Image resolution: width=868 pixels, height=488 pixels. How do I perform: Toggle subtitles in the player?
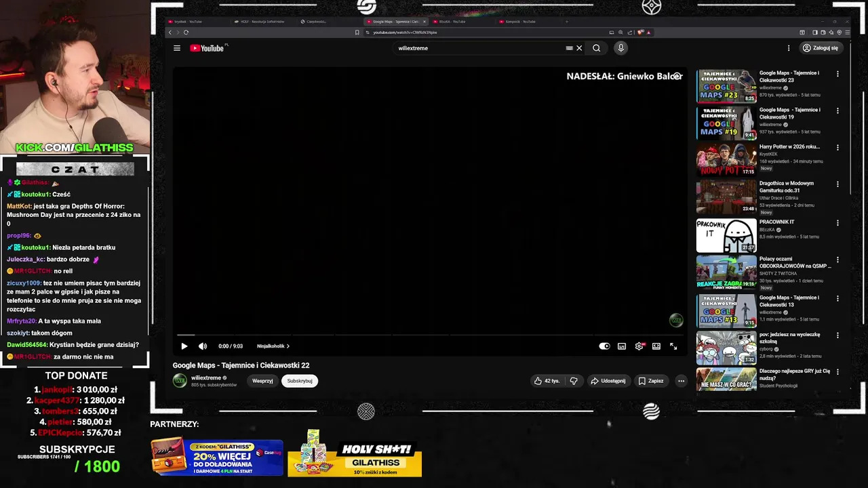[622, 346]
